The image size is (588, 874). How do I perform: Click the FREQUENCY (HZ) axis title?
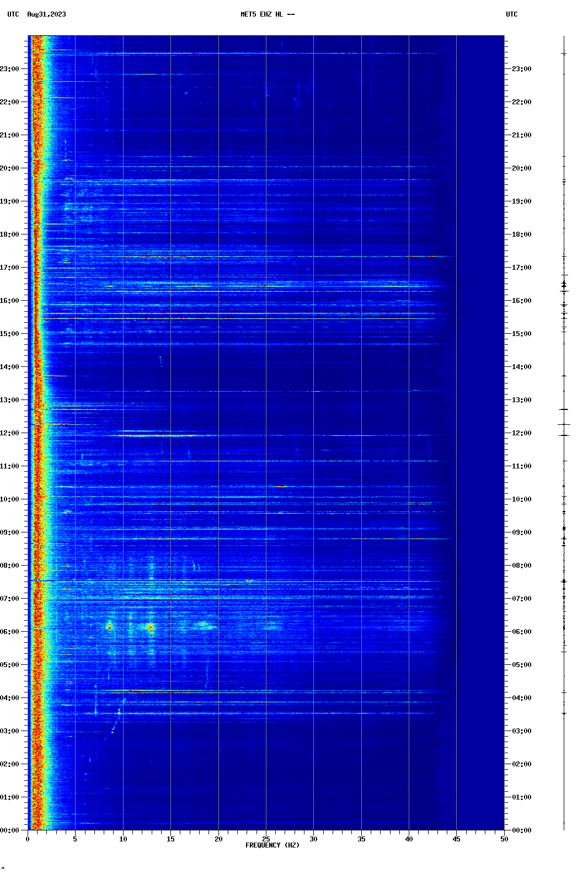click(x=272, y=845)
